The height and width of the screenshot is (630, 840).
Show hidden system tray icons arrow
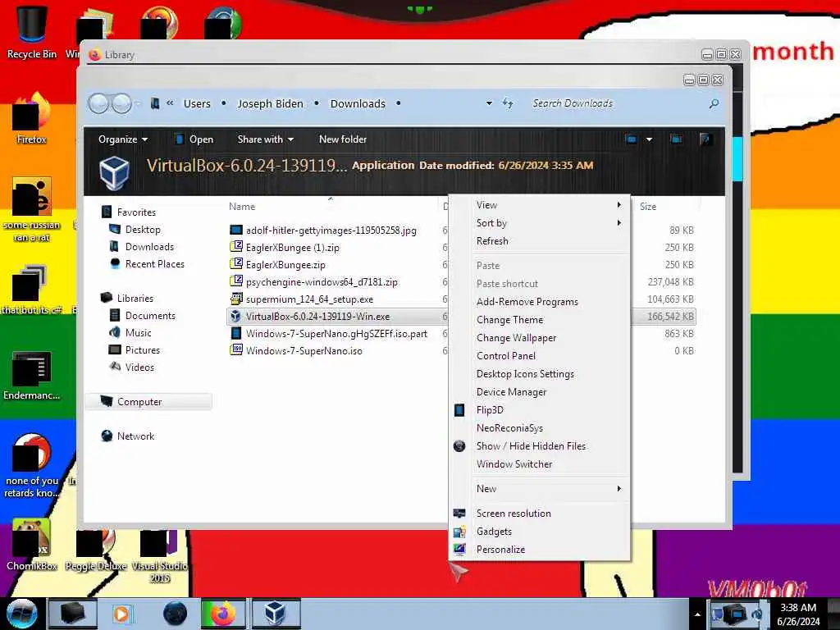[697, 614]
